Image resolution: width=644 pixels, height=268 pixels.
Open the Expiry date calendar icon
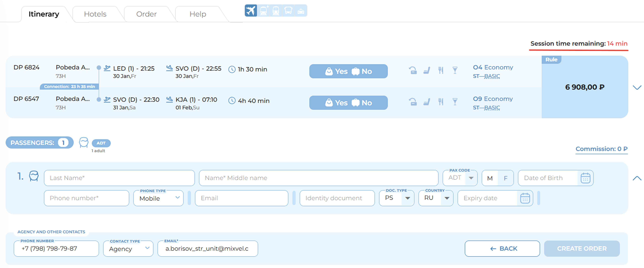coord(525,198)
